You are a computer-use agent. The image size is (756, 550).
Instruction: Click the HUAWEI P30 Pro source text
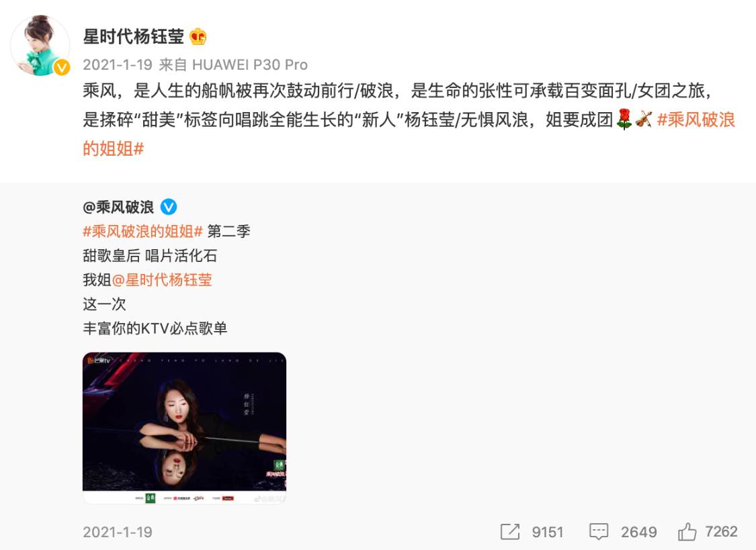point(250,64)
